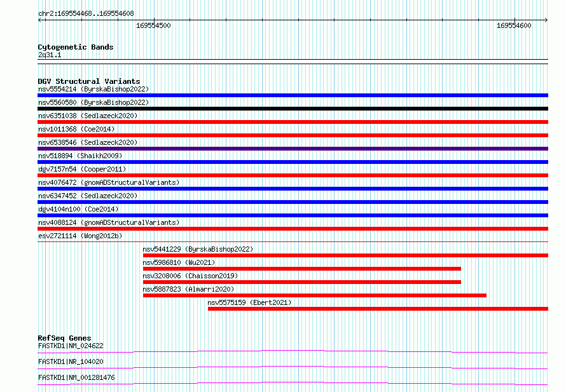Click the red nsv5441229 variant bar
This screenshot has width=566, height=392.
[x=345, y=255]
